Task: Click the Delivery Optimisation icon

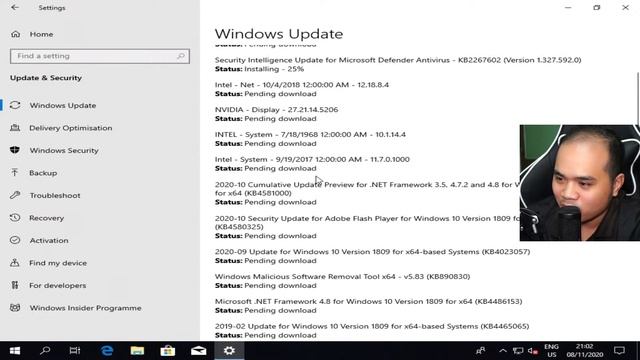Action: click(x=15, y=128)
